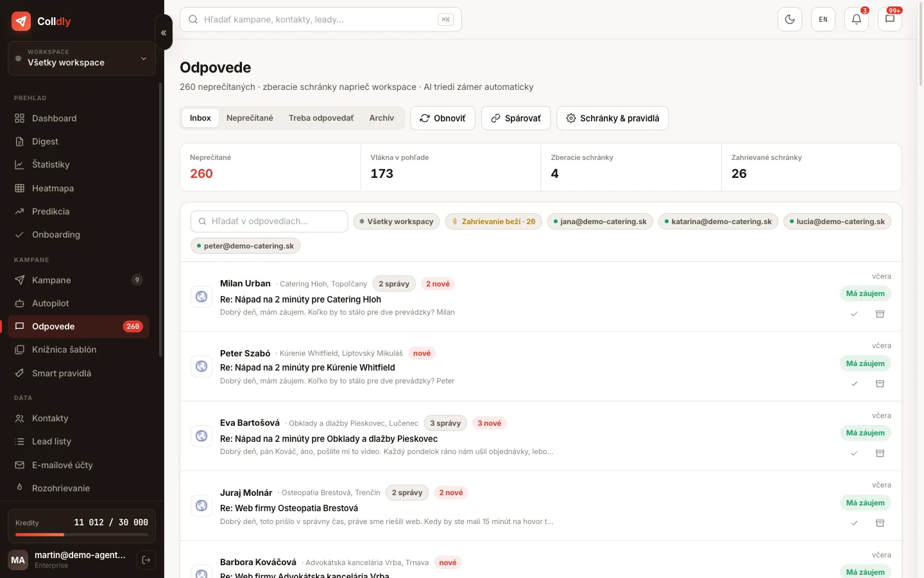This screenshot has height=578, width=924.
Task: Archive the Milan Urban thread
Action: tap(880, 314)
